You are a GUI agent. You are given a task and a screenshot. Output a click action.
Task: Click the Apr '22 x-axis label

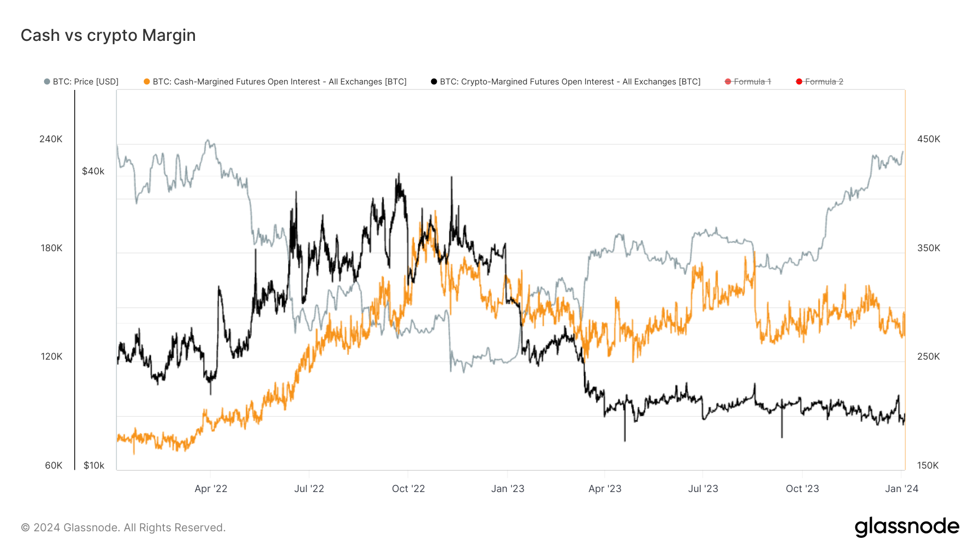211,489
